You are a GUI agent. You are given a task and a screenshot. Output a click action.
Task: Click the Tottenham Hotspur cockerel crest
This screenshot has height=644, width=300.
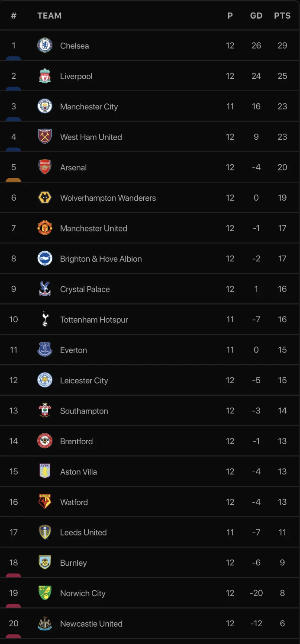(45, 320)
